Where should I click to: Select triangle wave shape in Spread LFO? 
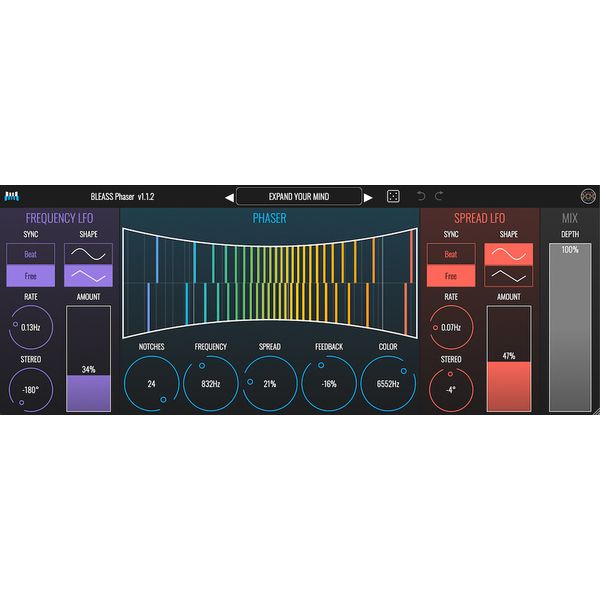(x=510, y=276)
